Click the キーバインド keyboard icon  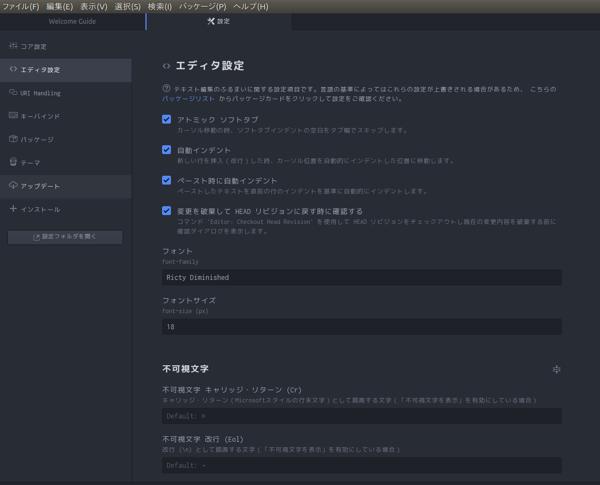(x=13, y=116)
